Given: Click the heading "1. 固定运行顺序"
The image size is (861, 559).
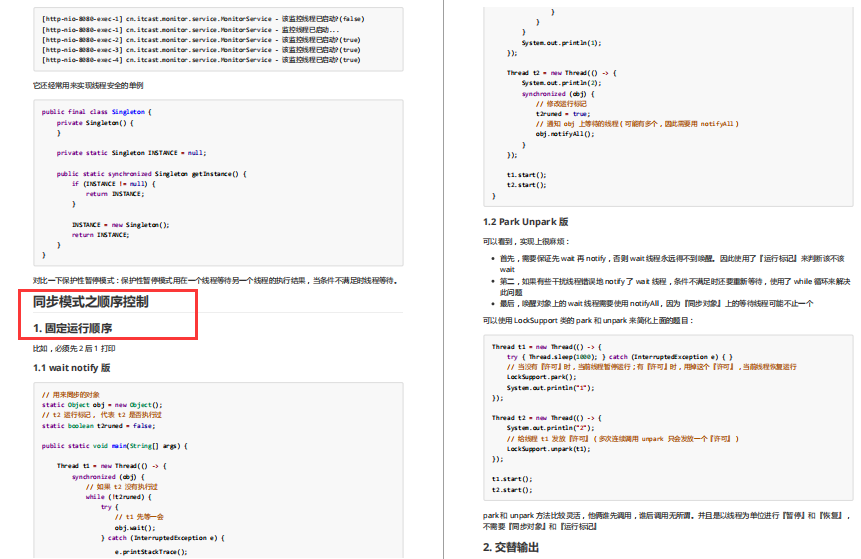Looking at the screenshot, I should click(72, 328).
